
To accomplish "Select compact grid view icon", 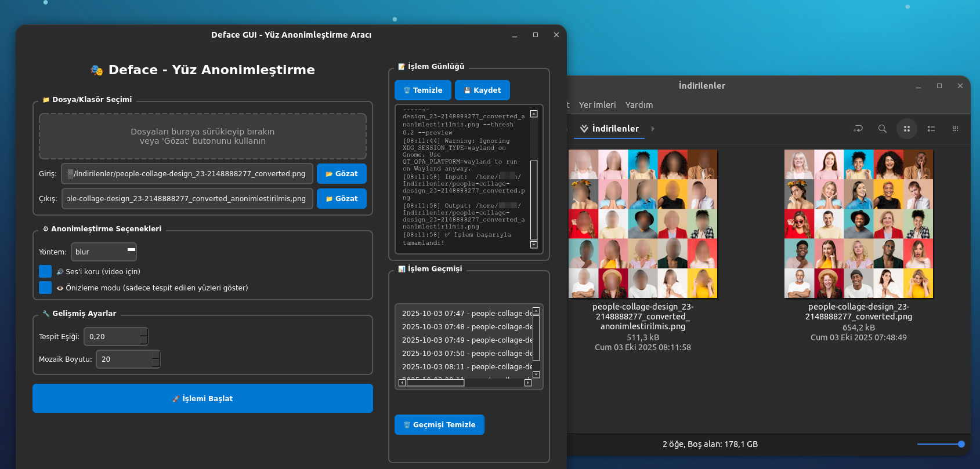I will 955,129.
